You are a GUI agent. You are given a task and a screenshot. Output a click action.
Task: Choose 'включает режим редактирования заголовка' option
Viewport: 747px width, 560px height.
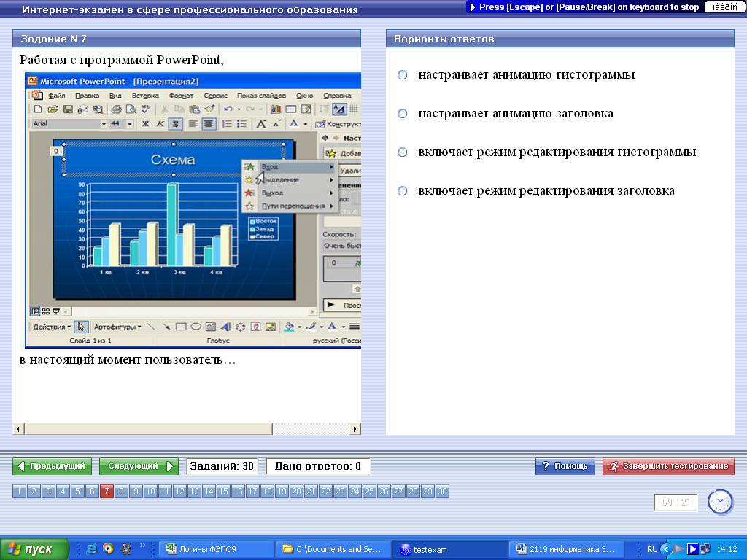point(403,191)
